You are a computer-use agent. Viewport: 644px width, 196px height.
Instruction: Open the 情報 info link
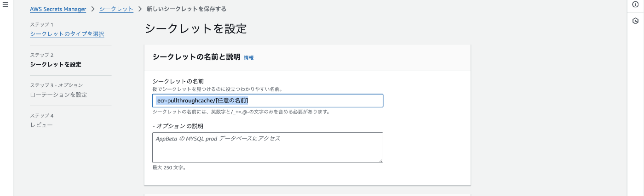(248, 58)
